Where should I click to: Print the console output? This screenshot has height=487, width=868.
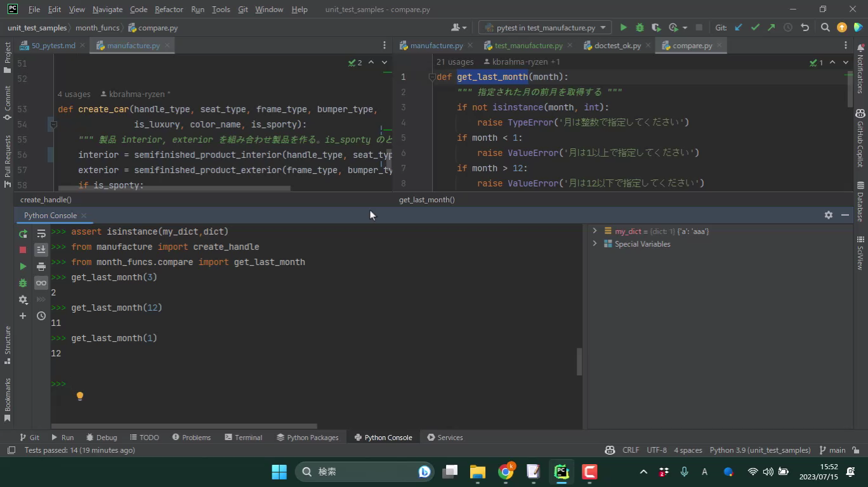(x=41, y=266)
